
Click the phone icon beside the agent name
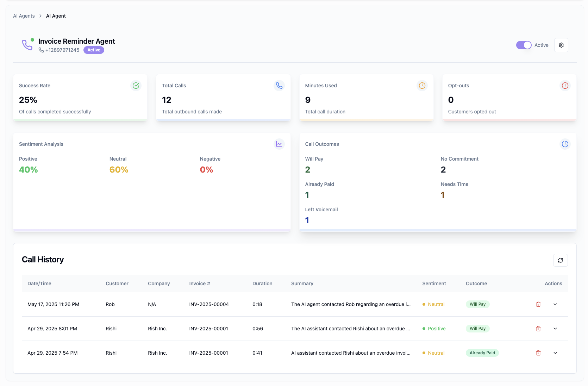pos(27,45)
